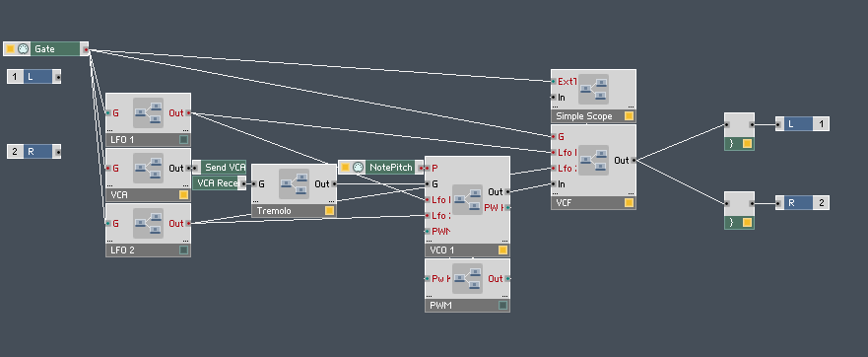The width and height of the screenshot is (868, 357).
Task: Click the Simple Scope module macro icon
Action: pos(593,89)
